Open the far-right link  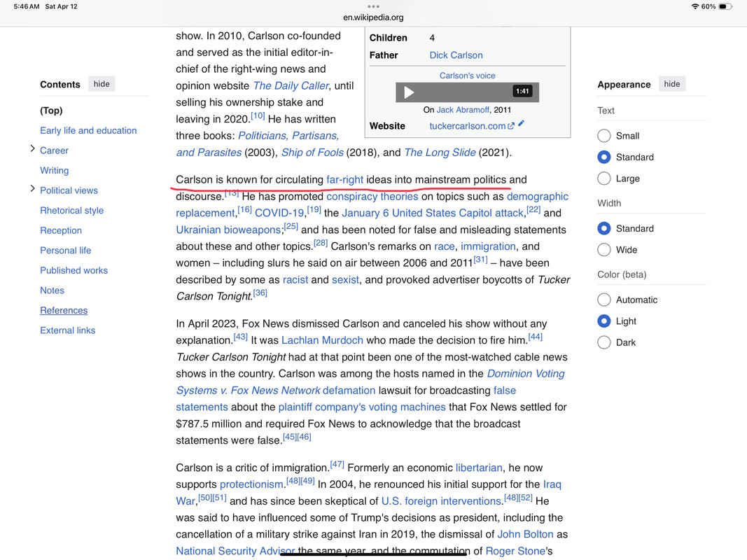[x=344, y=179]
